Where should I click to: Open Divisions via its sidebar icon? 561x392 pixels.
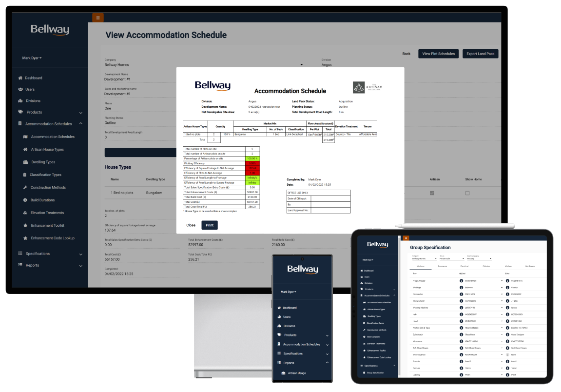click(19, 100)
